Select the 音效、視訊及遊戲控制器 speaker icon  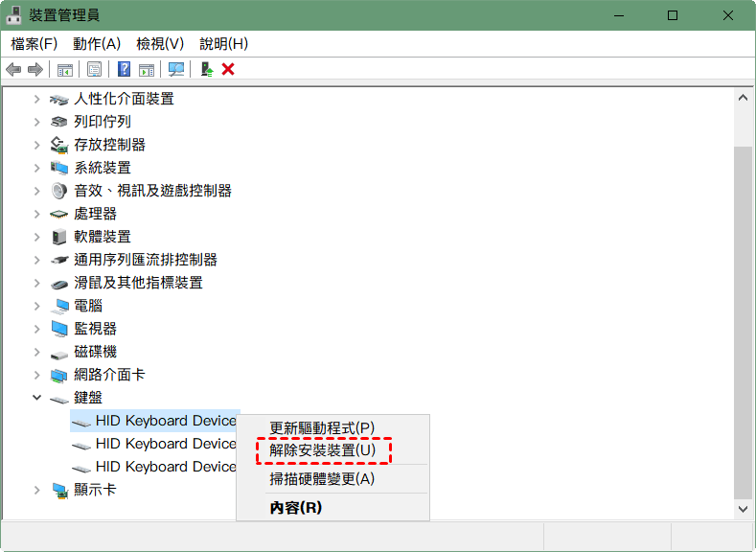58,191
